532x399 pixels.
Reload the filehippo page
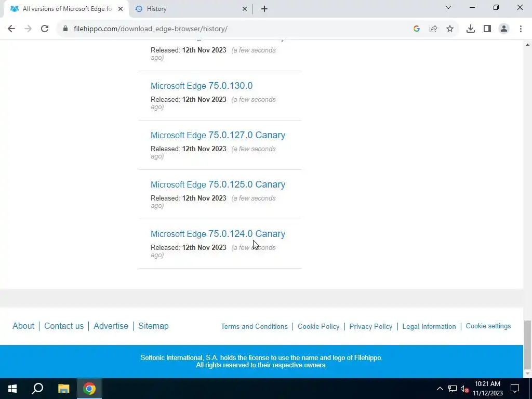click(x=45, y=29)
